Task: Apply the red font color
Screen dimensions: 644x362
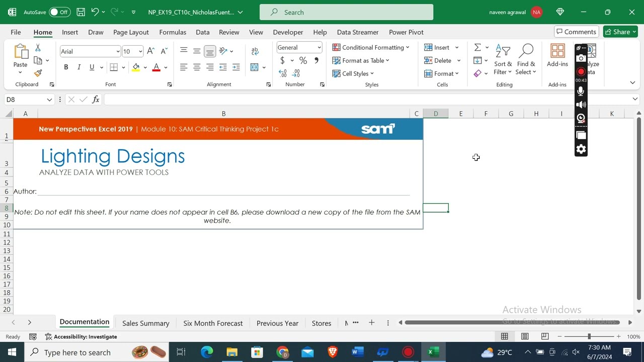Action: [x=156, y=67]
